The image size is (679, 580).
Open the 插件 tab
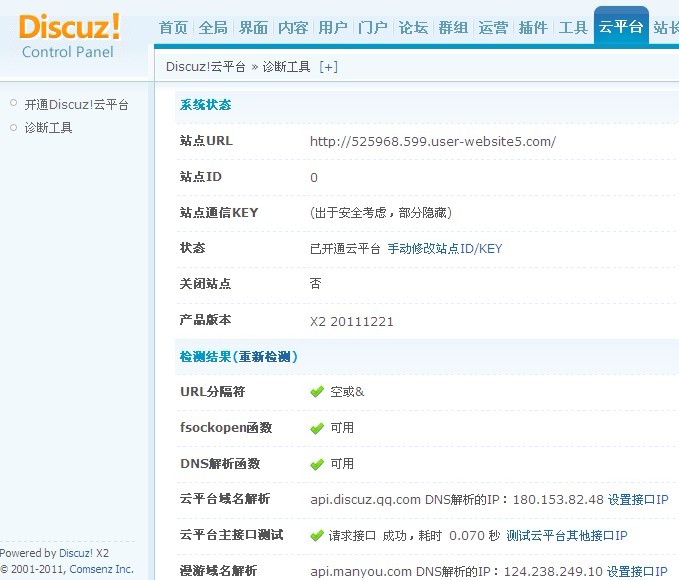click(x=533, y=27)
